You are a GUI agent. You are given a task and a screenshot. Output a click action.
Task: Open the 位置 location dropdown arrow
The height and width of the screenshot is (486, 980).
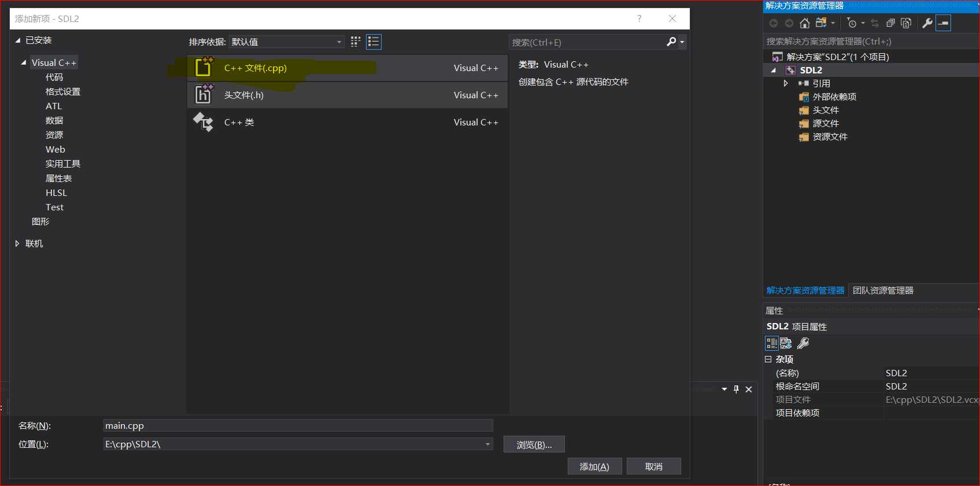(x=488, y=444)
